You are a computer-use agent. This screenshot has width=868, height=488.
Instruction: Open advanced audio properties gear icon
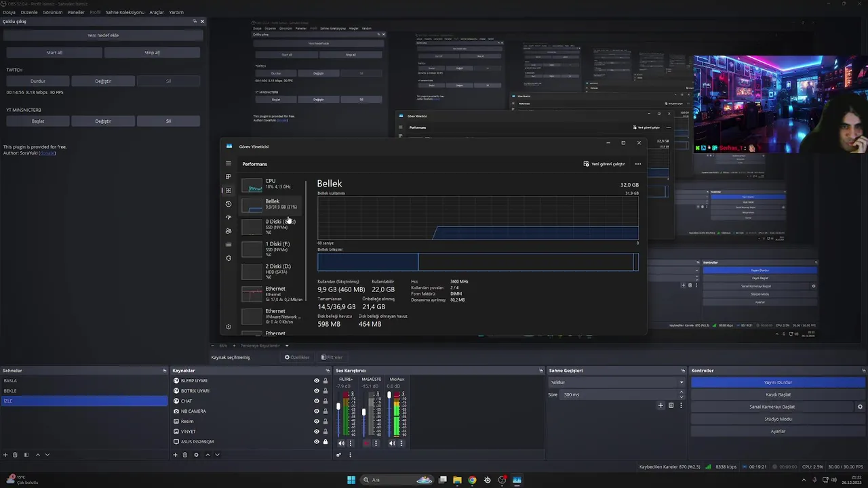[338, 455]
